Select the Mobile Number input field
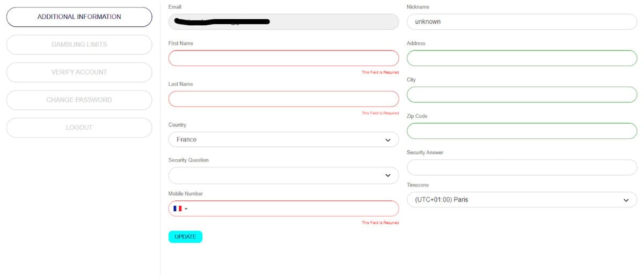644x275 pixels. [292, 209]
